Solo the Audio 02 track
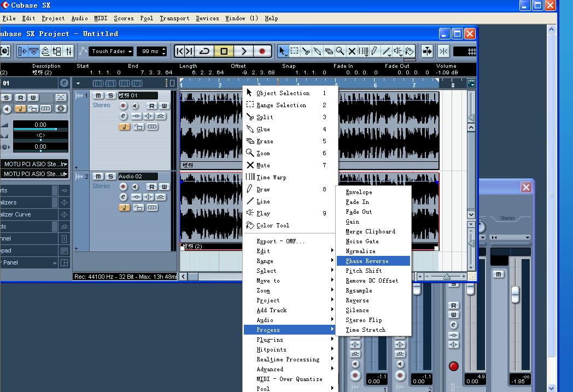The image size is (573, 392). pos(110,176)
